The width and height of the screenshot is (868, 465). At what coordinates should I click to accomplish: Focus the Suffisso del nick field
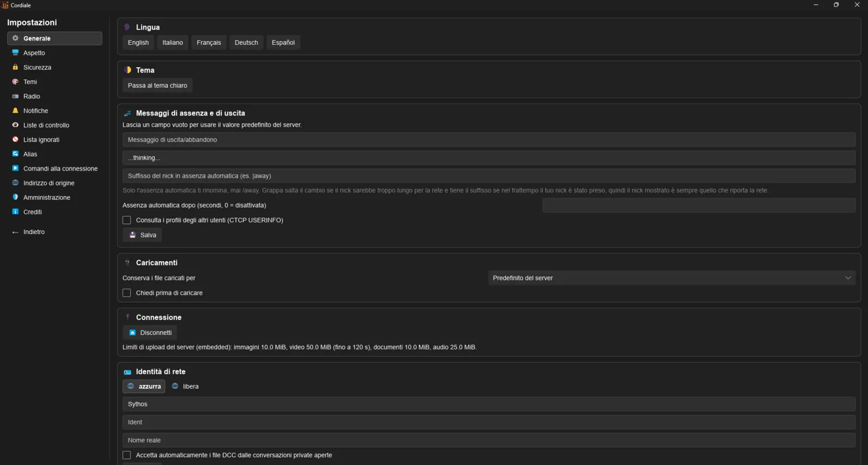pos(489,176)
